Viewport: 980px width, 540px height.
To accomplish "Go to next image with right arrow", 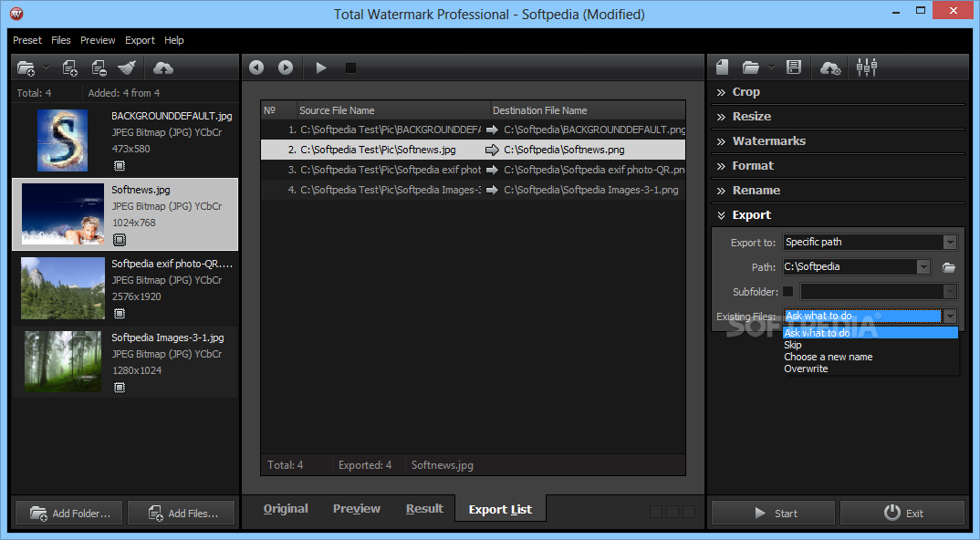I will click(x=286, y=67).
